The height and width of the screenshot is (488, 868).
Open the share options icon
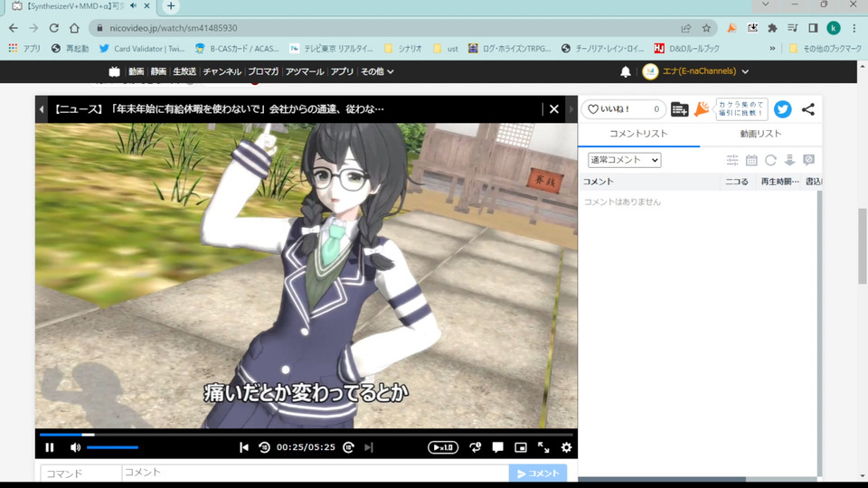coord(808,109)
